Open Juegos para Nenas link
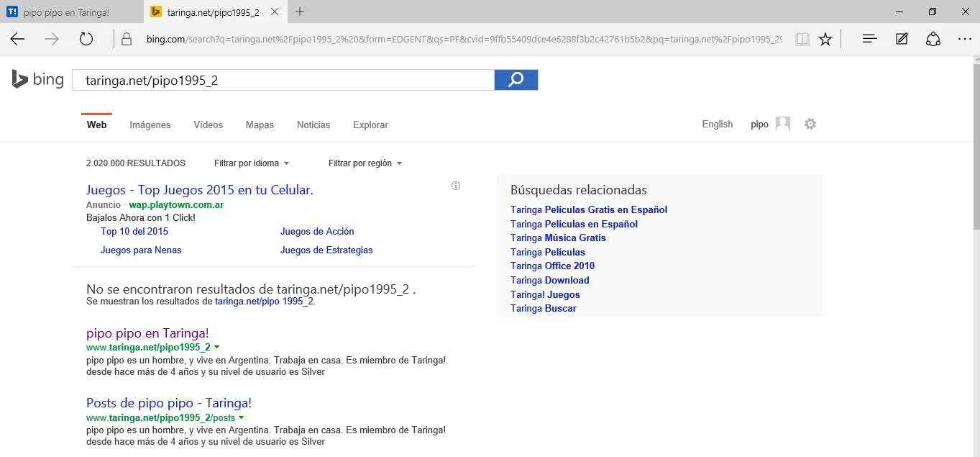The image size is (980, 457). [x=141, y=250]
